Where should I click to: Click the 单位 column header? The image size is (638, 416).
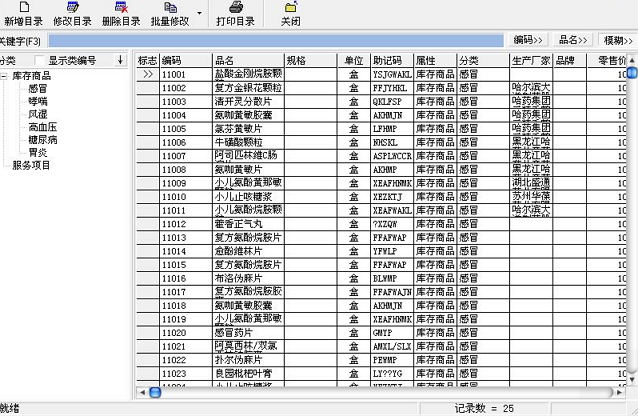pyautogui.click(x=354, y=61)
